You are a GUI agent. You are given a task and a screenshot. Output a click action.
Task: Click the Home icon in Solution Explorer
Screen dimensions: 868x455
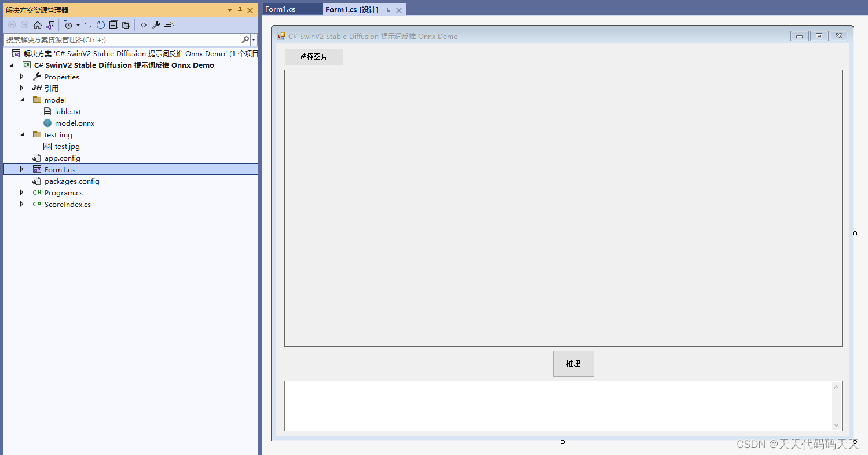click(x=38, y=25)
